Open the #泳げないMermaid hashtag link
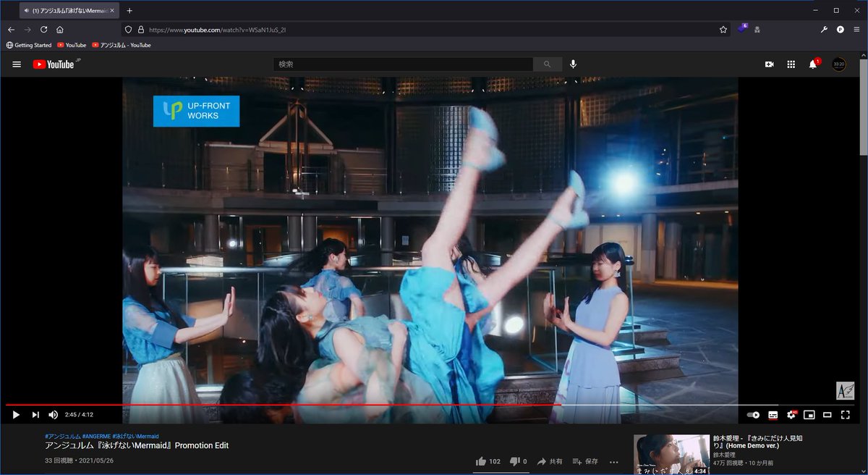The image size is (868, 475). point(135,437)
